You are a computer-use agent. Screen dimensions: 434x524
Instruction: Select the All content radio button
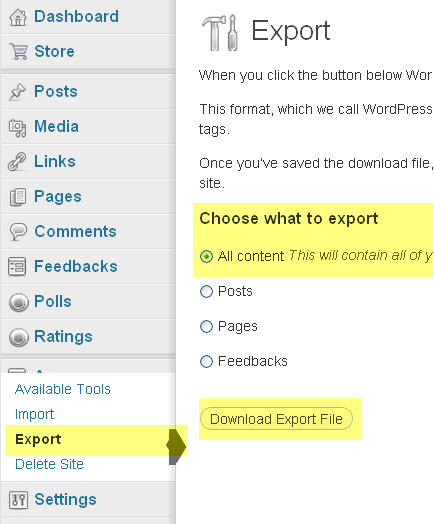206,256
